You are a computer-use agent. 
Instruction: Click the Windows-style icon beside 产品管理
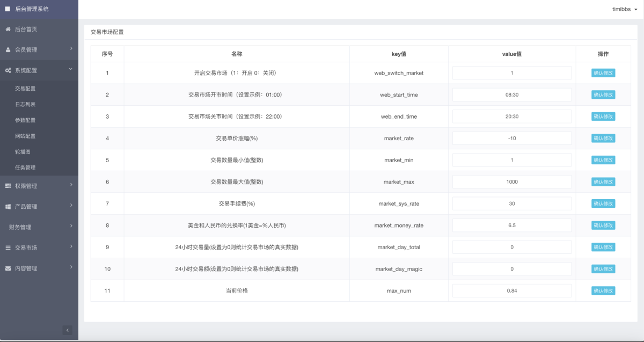(8, 206)
